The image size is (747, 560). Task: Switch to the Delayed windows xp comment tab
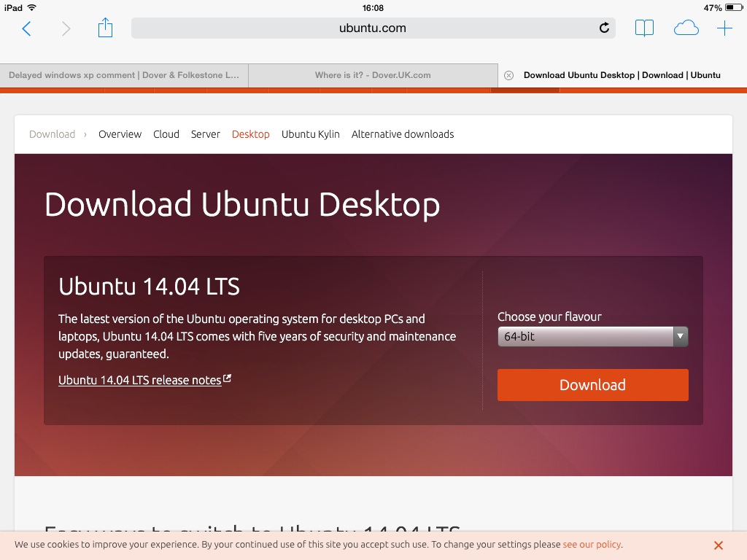point(124,75)
